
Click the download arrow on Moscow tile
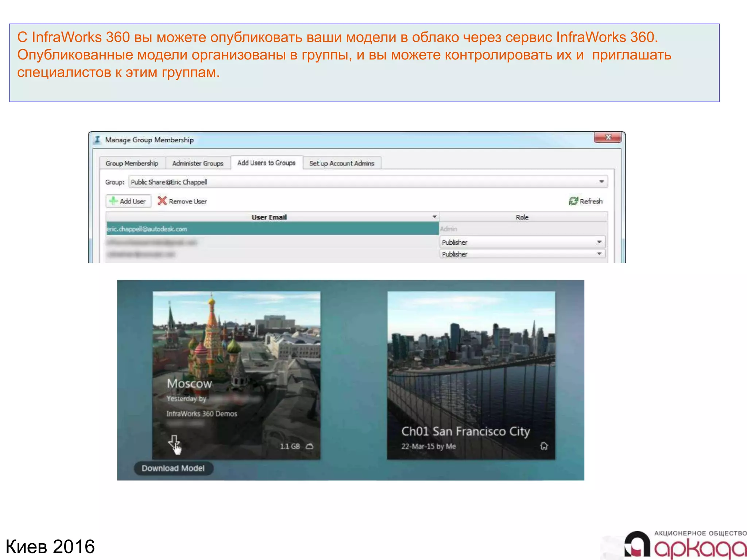[x=174, y=443]
